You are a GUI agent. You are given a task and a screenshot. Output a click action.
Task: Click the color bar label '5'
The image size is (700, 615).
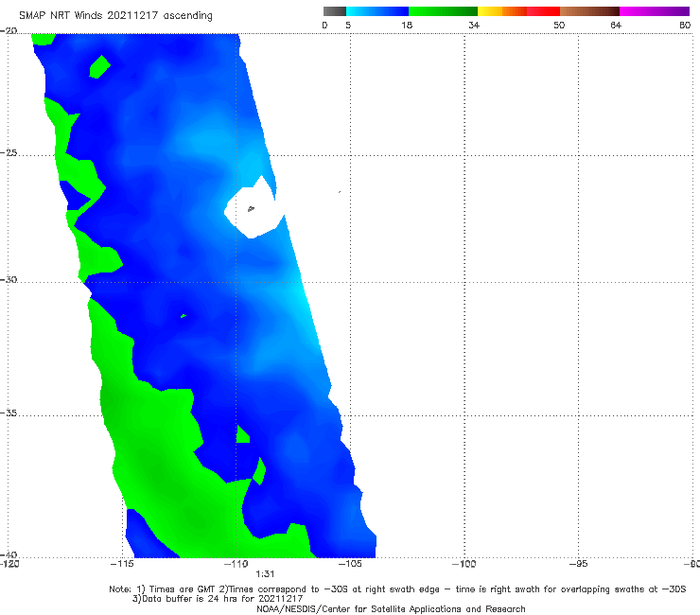pyautogui.click(x=348, y=25)
